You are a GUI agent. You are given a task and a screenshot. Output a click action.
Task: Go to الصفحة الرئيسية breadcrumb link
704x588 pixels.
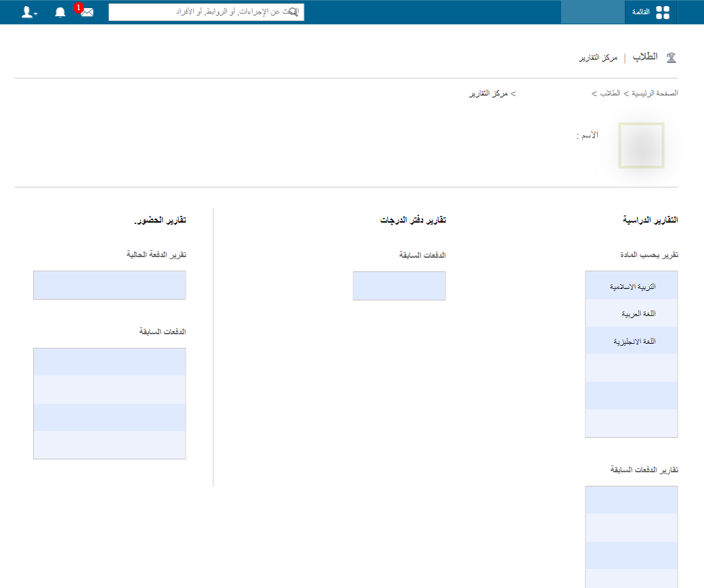pyautogui.click(x=655, y=93)
